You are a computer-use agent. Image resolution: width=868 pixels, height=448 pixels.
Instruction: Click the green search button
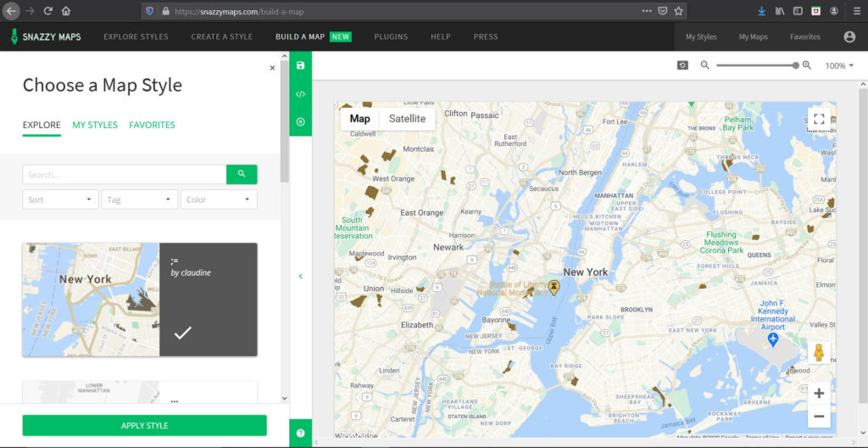pos(242,174)
